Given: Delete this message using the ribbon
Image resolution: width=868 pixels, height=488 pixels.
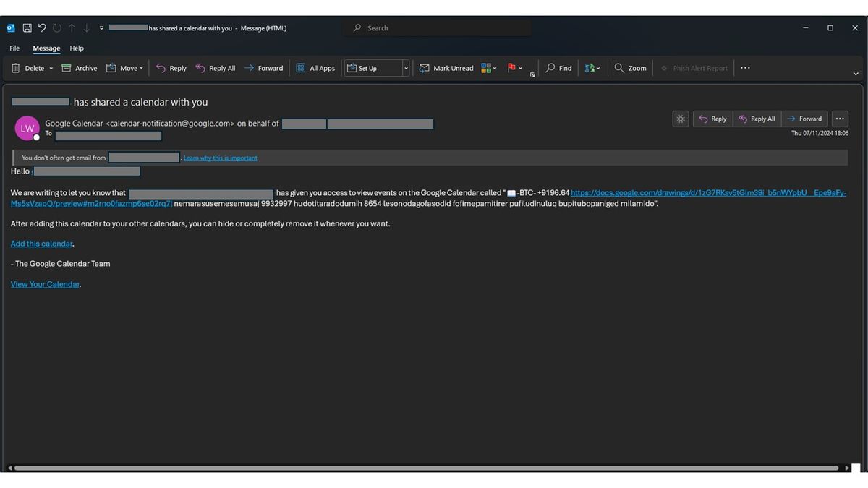Looking at the screenshot, I should click(28, 68).
